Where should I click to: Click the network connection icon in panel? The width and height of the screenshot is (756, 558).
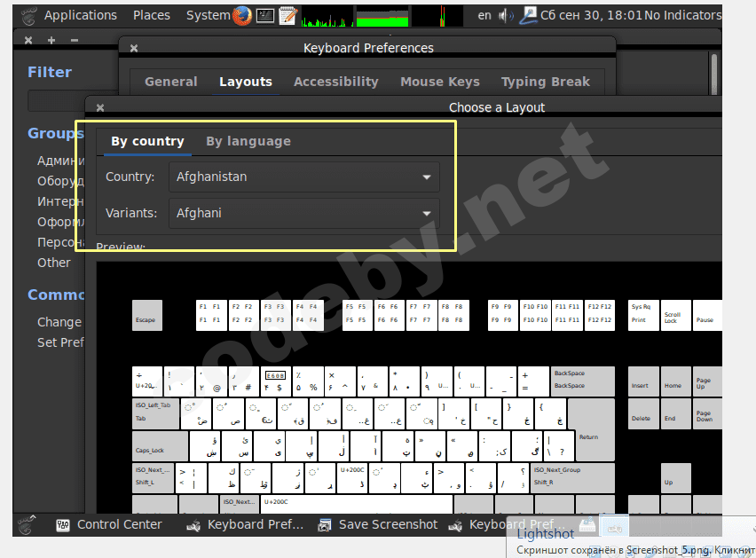tap(529, 15)
